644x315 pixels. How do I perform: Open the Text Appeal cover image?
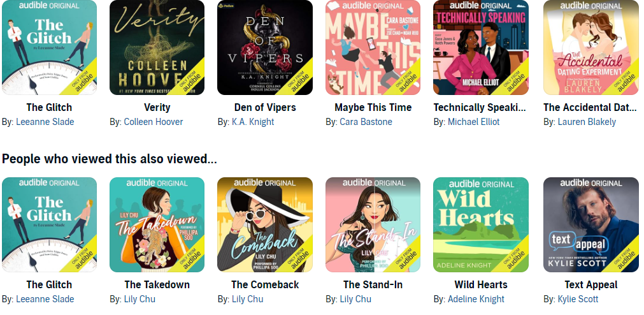pos(590,224)
